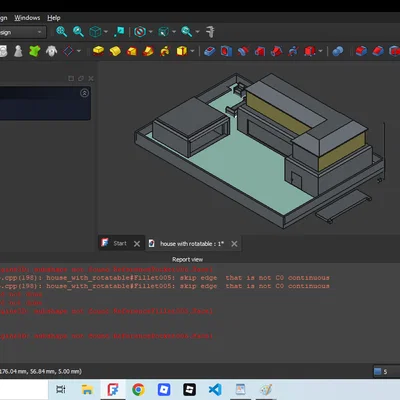Click the Fit Selection zoom icon

click(x=78, y=32)
